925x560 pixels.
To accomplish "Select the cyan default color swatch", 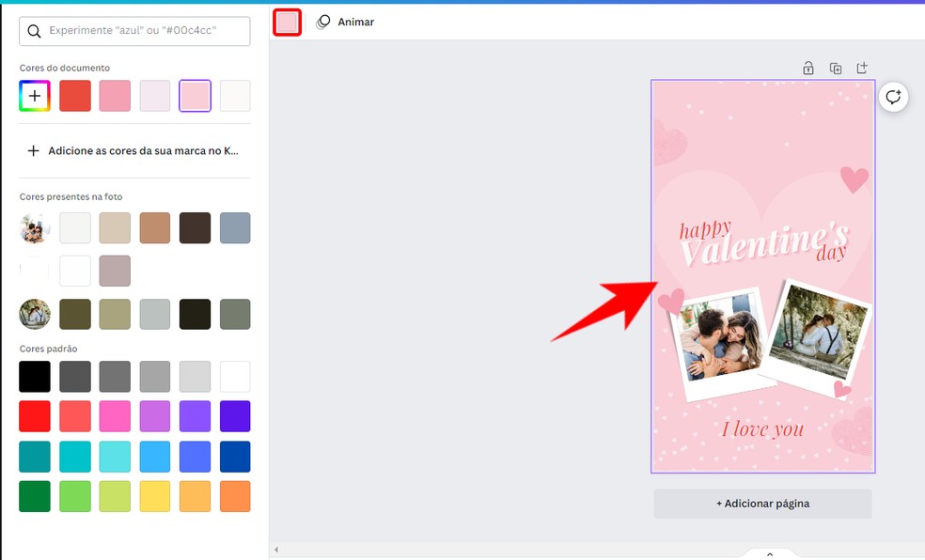I will (75, 457).
